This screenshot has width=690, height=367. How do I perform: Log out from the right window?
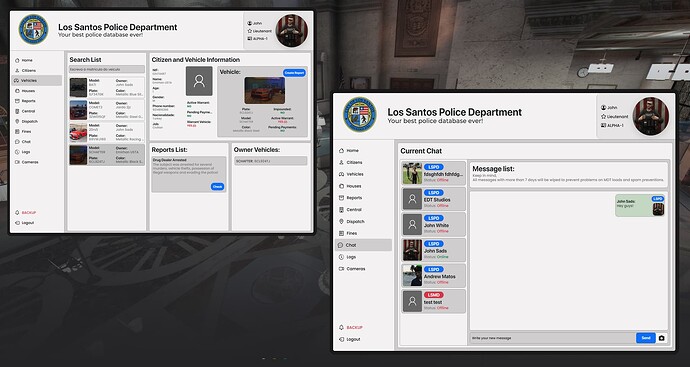click(x=350, y=339)
